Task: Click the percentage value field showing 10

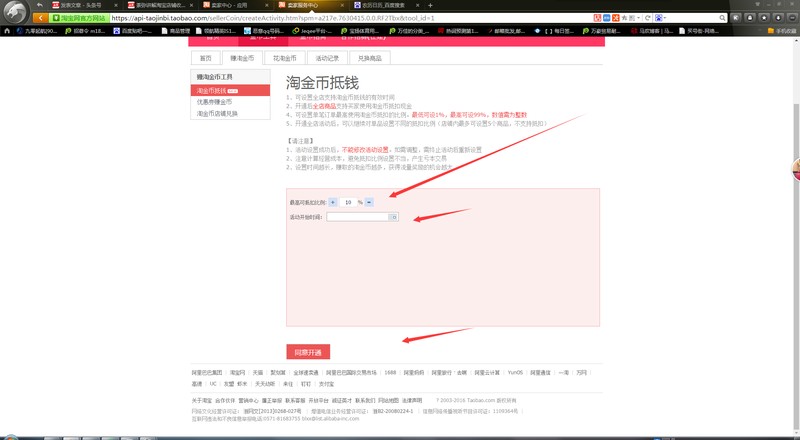Action: coord(348,203)
